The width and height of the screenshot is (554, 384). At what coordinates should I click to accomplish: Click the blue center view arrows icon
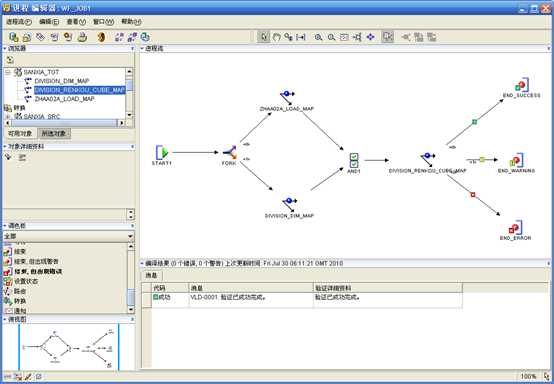(370, 37)
